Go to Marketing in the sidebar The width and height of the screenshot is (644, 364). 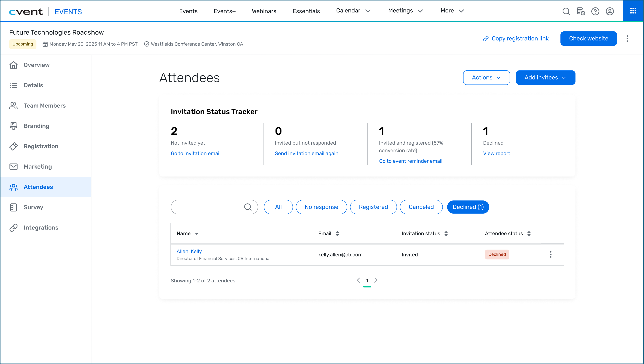[37, 167]
